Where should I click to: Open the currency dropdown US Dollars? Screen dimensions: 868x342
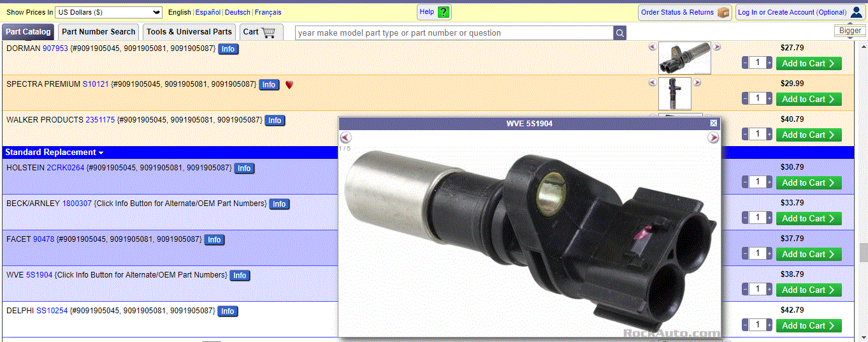(109, 12)
